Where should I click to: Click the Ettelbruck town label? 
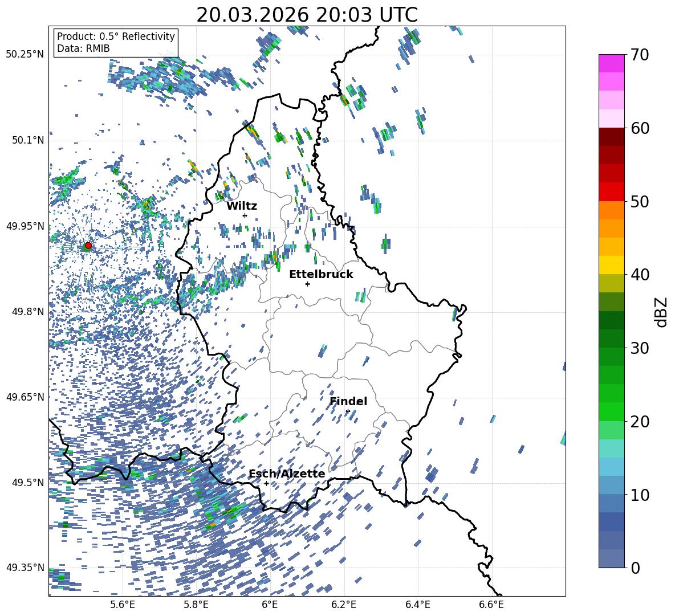(x=321, y=274)
